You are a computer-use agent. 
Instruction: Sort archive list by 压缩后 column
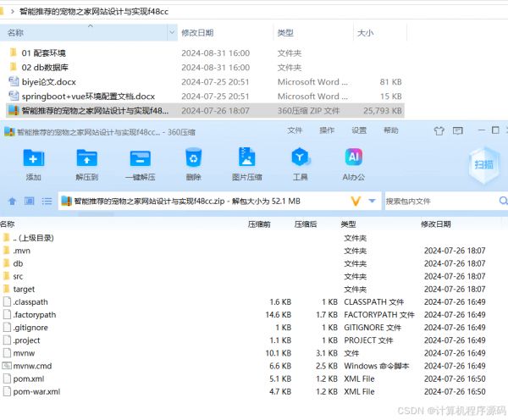pos(306,224)
